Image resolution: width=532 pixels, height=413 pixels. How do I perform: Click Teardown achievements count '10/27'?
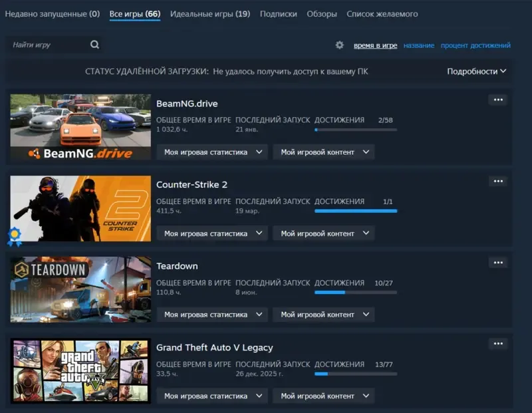[x=384, y=283]
